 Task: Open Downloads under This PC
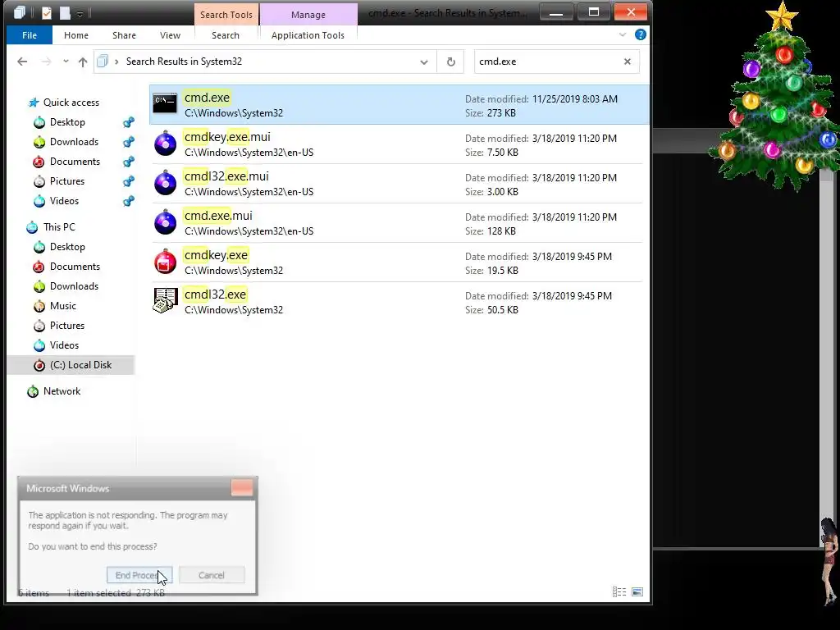[x=74, y=286]
